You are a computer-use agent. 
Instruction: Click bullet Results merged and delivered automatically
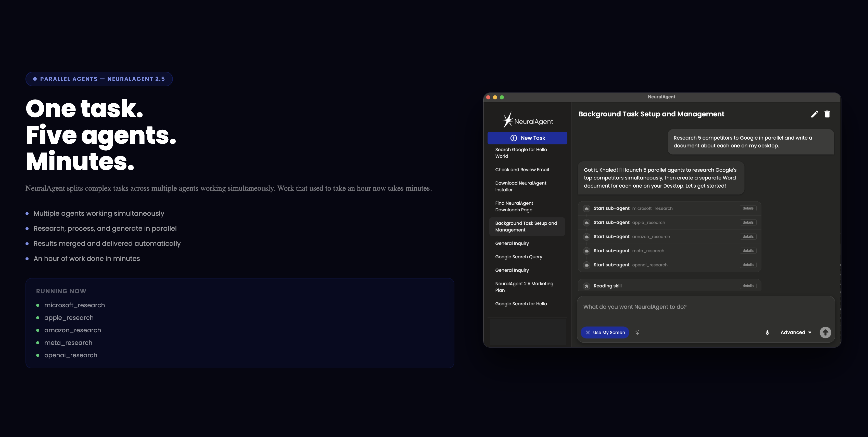(x=107, y=244)
